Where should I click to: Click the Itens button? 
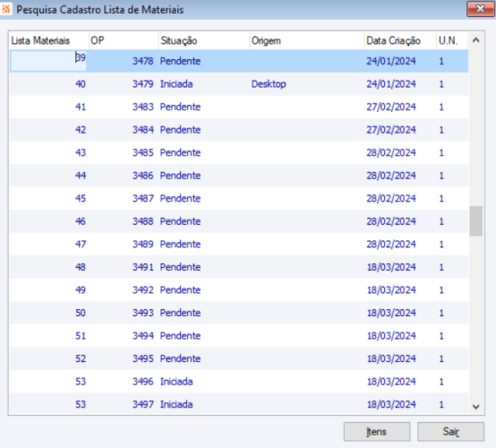[x=377, y=432]
